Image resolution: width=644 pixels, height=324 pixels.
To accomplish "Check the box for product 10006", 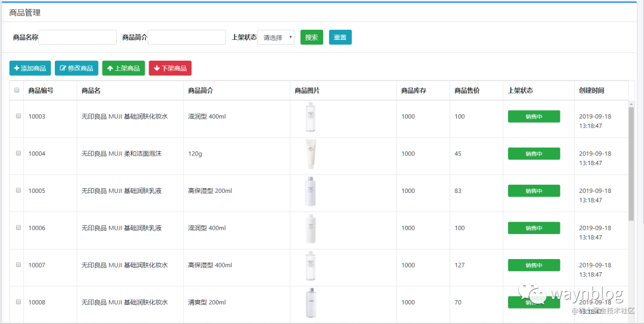I will (x=18, y=227).
